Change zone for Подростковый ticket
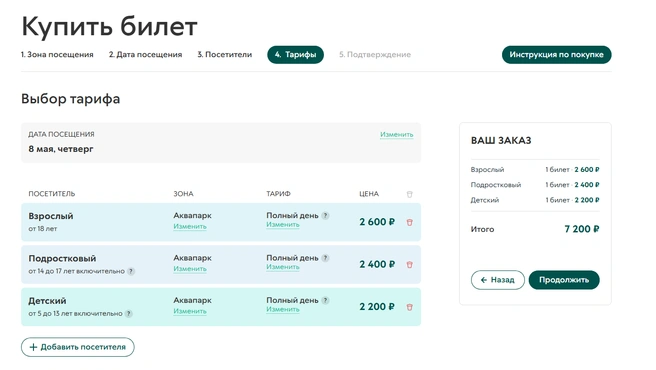Image resolution: width=656 pixels, height=370 pixels. click(x=190, y=269)
